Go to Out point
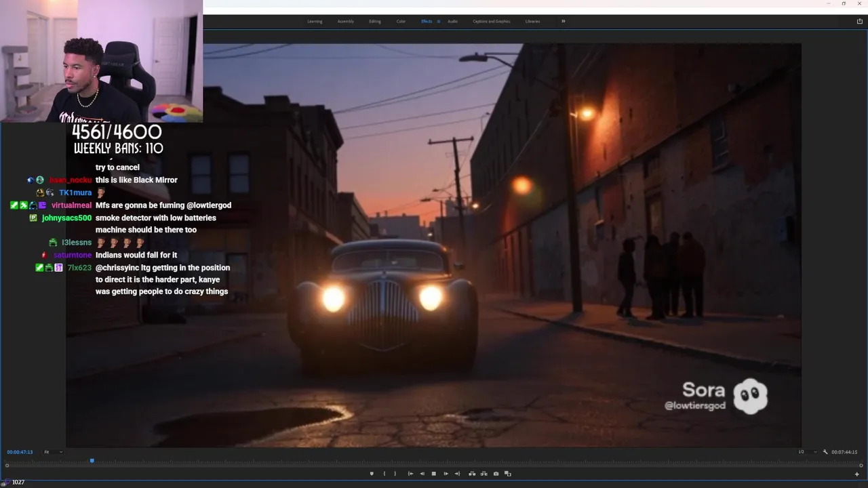This screenshot has width=868, height=488. pos(457,474)
